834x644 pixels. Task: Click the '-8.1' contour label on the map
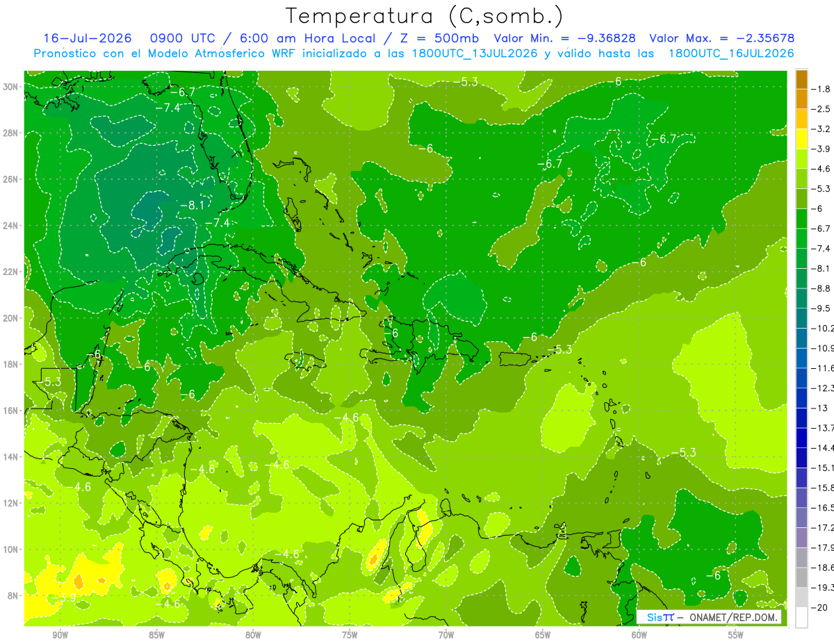point(192,205)
